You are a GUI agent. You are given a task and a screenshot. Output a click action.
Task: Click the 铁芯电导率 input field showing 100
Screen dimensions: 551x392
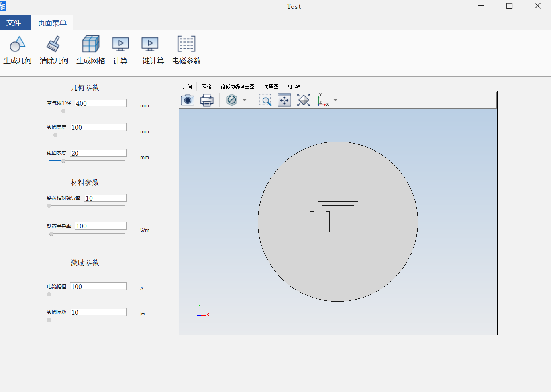(x=100, y=226)
